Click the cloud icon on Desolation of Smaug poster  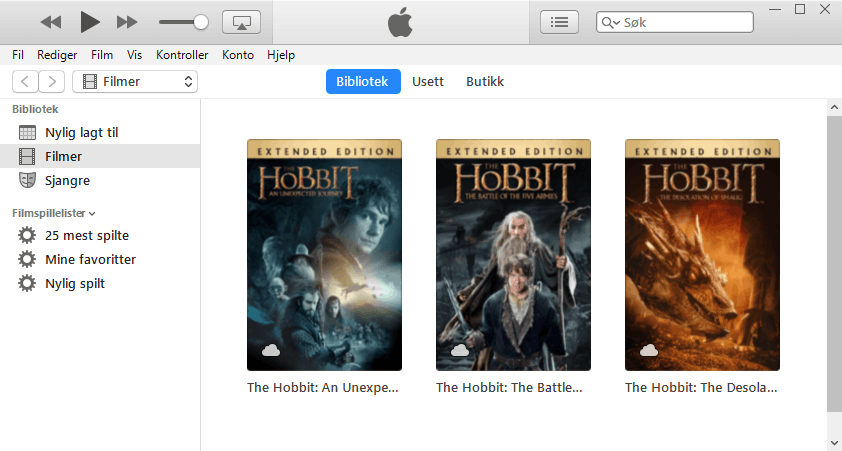click(649, 350)
